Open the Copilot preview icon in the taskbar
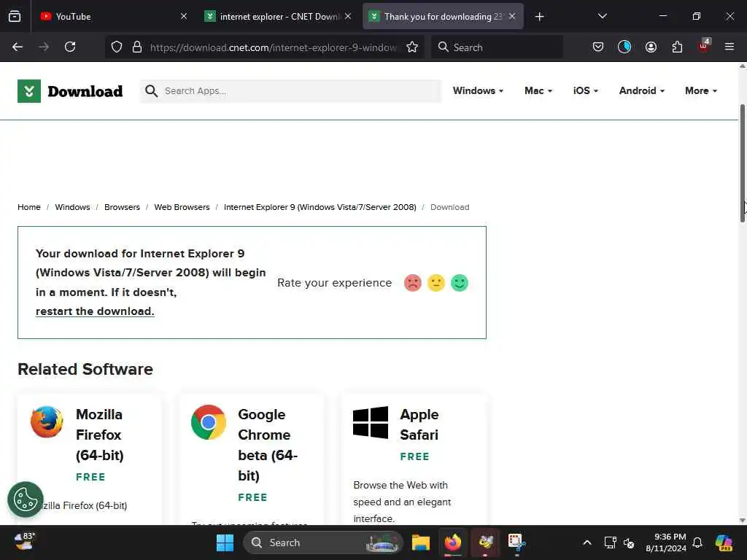The width and height of the screenshot is (747, 560). point(724,542)
